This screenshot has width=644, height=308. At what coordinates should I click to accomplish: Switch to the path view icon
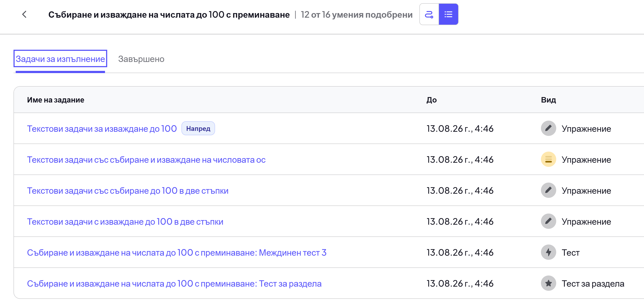pos(429,14)
